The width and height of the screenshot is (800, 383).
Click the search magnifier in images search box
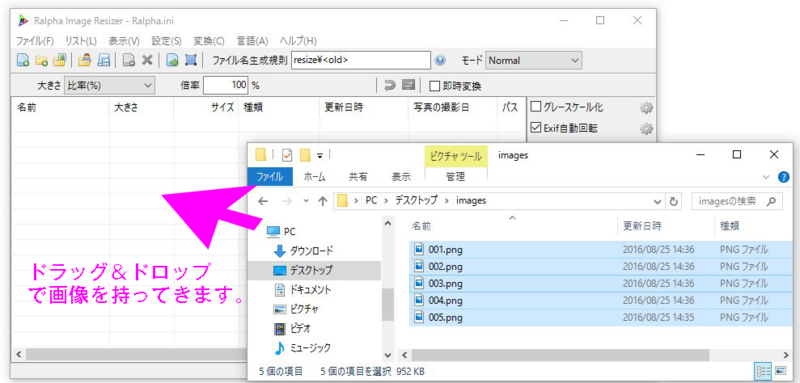(x=771, y=201)
